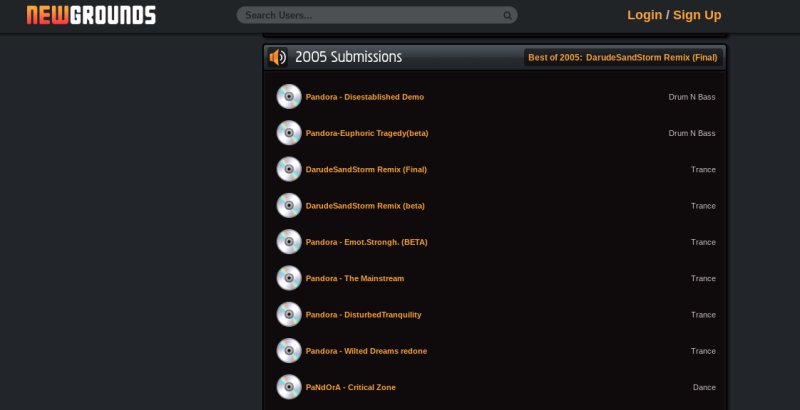Click the Dance genre label for Critical Zone
Screen dimensions: 800x410
(x=704, y=387)
